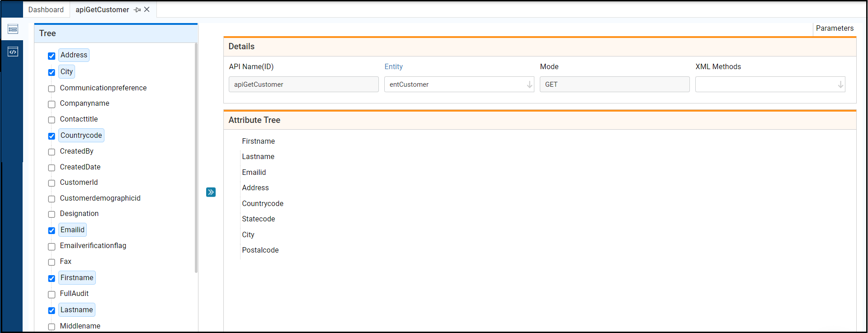
Task: Open the Parameters tab
Action: click(x=835, y=28)
